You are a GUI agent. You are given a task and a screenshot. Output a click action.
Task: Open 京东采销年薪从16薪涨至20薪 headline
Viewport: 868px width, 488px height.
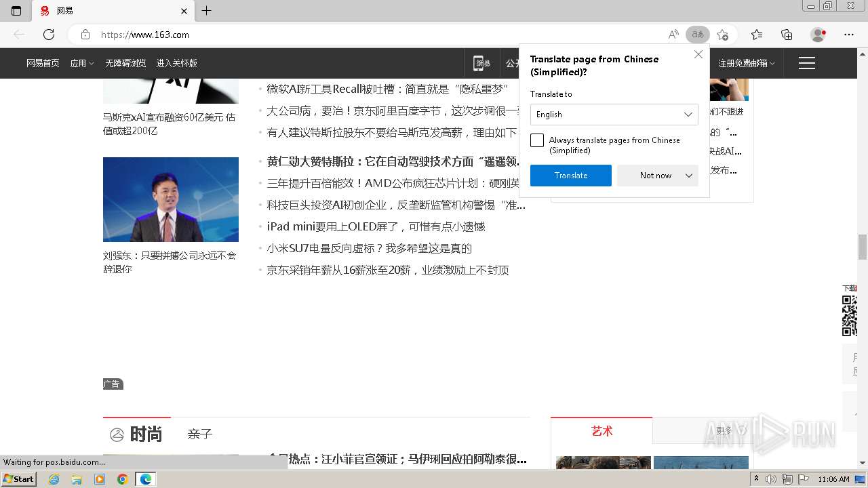point(388,270)
